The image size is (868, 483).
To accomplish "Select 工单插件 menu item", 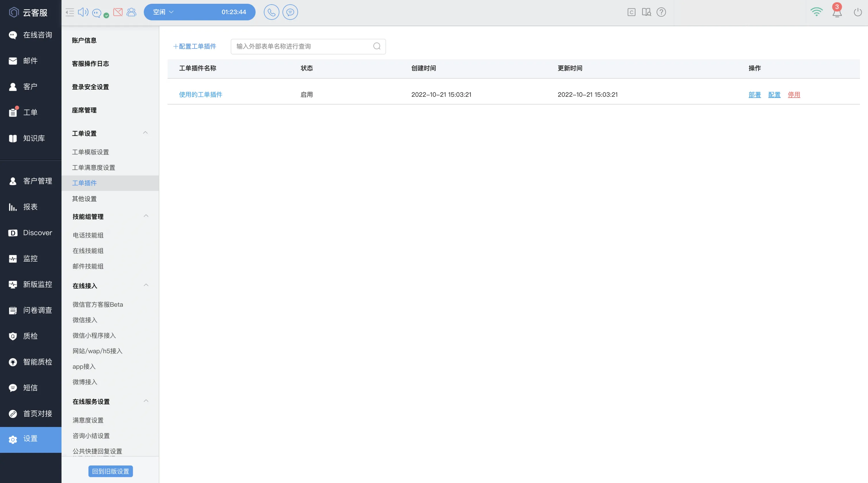I will [x=110, y=183].
